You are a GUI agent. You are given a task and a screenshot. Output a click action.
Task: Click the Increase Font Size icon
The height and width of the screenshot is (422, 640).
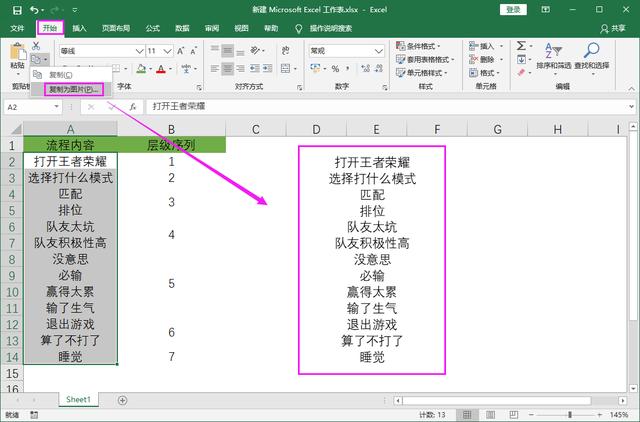pos(181,51)
